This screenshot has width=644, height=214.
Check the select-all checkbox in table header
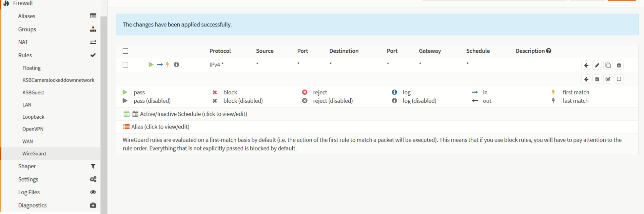pos(125,51)
